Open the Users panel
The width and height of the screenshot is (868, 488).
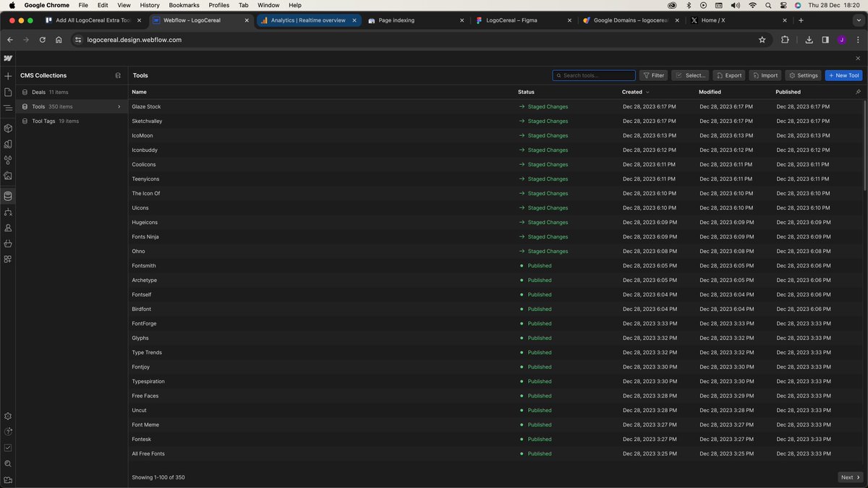[8, 228]
